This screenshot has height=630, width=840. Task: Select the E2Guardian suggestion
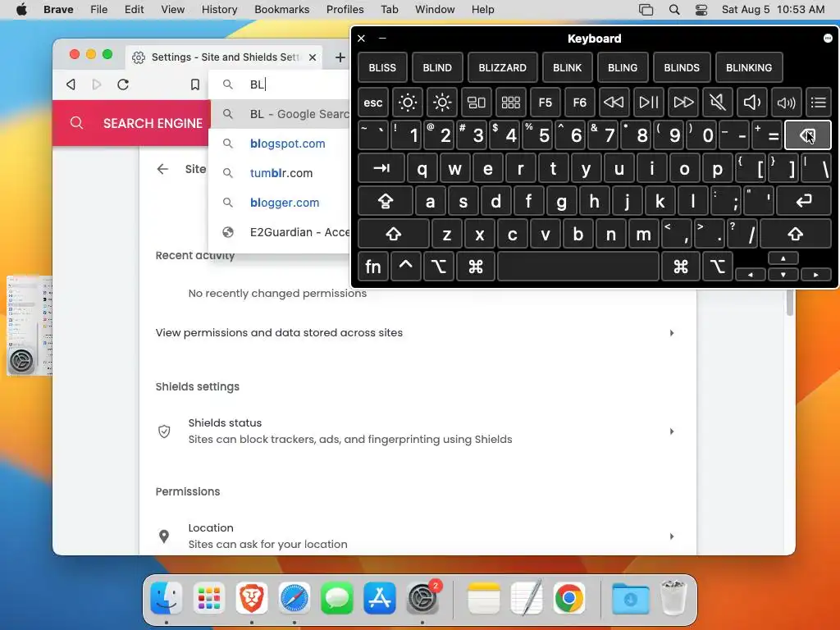(x=281, y=232)
